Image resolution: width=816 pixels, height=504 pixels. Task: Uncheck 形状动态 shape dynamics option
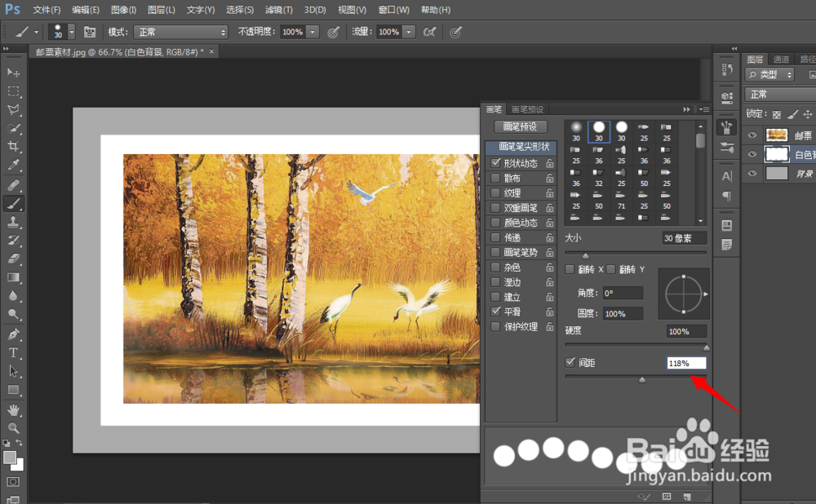495,163
